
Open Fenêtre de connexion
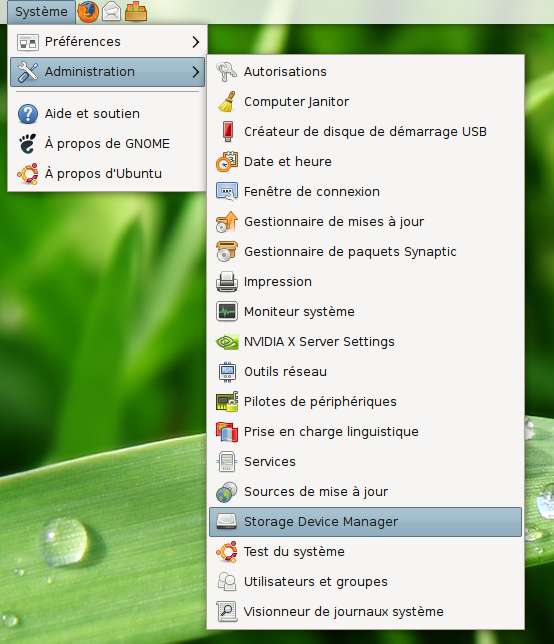(x=366, y=192)
